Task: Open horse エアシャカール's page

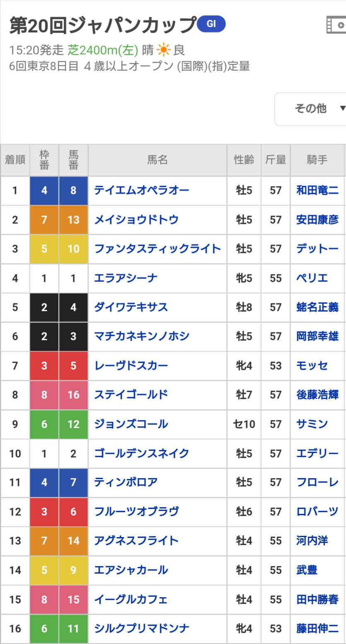Action: (x=131, y=570)
